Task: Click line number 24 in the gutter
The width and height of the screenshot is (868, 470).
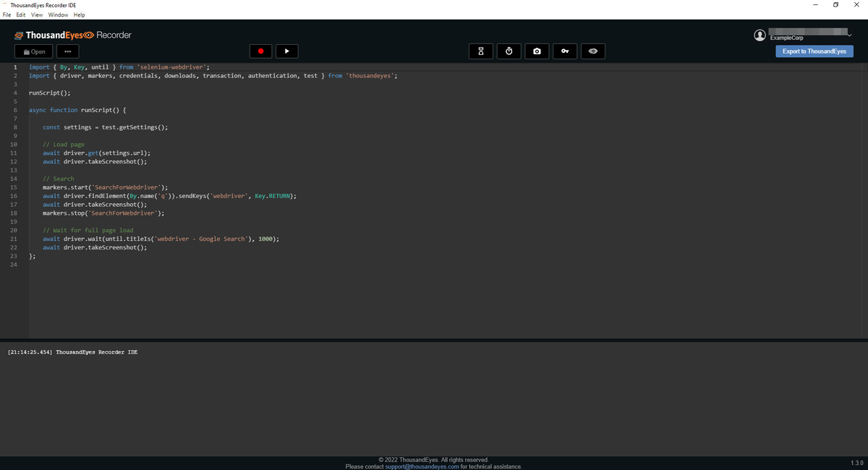Action: pos(14,265)
